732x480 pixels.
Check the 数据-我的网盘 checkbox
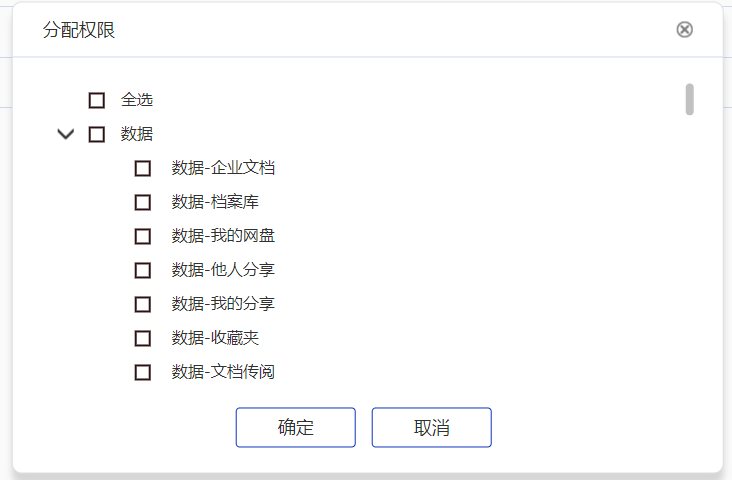(142, 236)
